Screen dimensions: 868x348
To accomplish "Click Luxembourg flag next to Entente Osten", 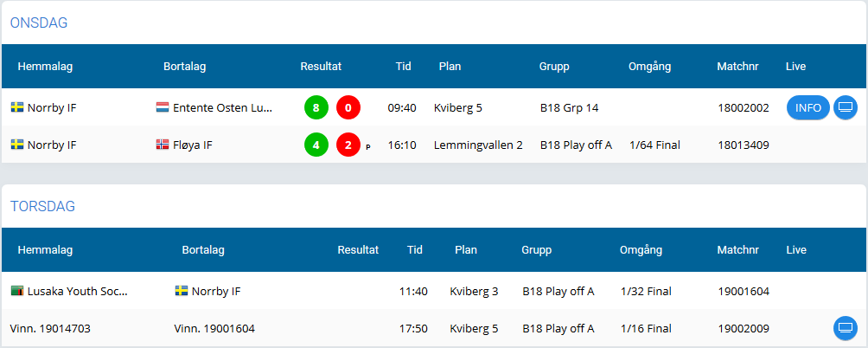I will [163, 107].
